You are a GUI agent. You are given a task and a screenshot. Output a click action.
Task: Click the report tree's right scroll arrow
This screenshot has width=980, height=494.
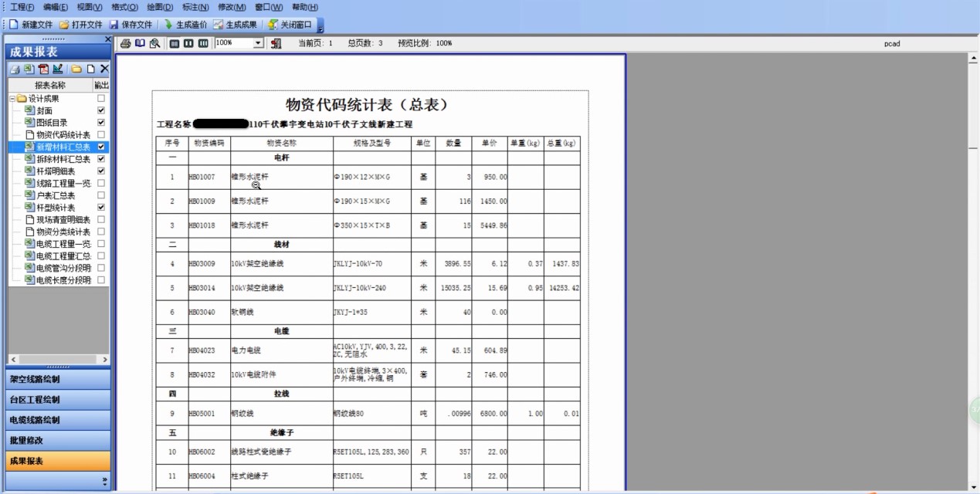105,360
